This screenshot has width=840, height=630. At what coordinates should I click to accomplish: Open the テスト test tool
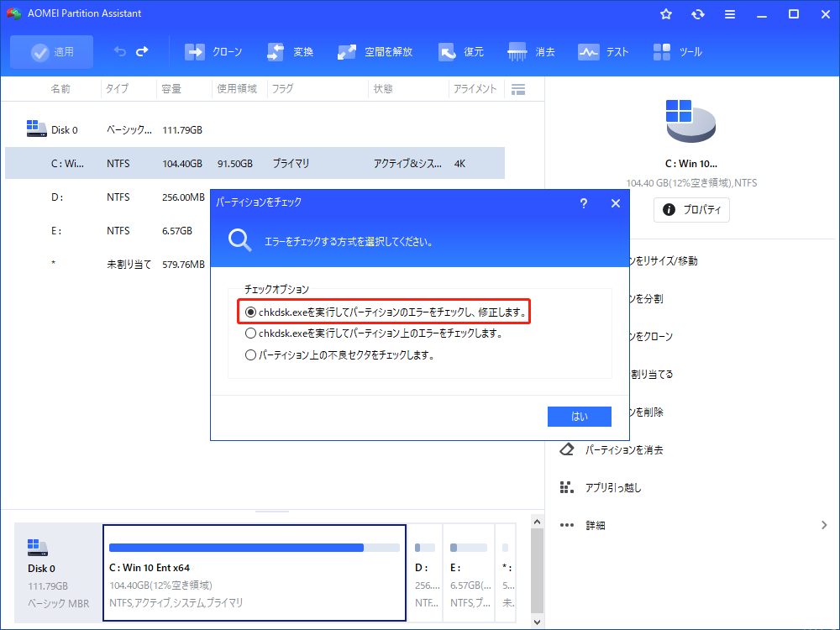click(x=603, y=52)
